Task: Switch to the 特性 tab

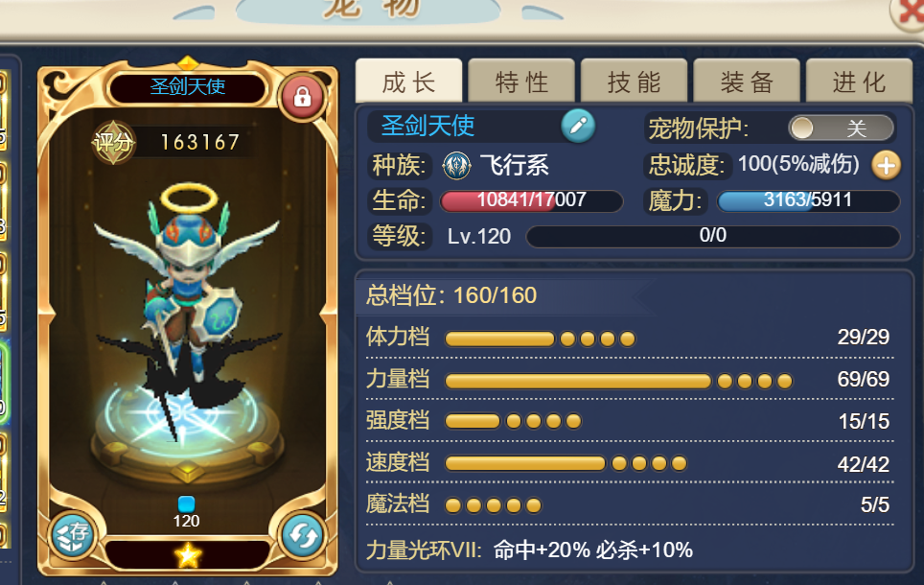Action: (521, 82)
